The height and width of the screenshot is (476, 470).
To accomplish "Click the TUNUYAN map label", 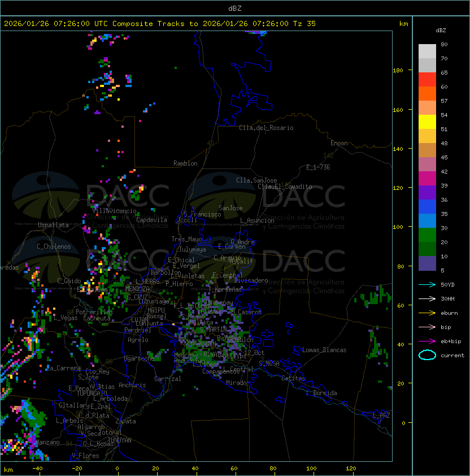I will pos(120,440).
